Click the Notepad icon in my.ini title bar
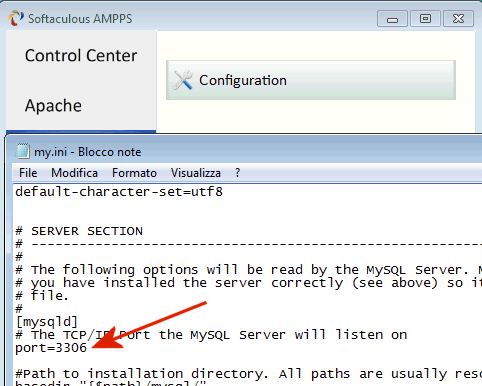The width and height of the screenshot is (482, 386). pyautogui.click(x=23, y=151)
